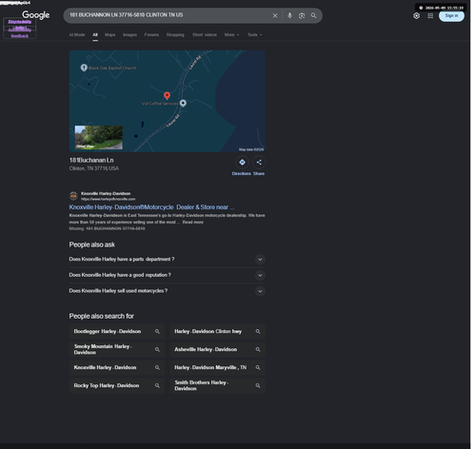This screenshot has height=449, width=476.
Task: Open the Street View thumbnail on map
Action: (99, 137)
